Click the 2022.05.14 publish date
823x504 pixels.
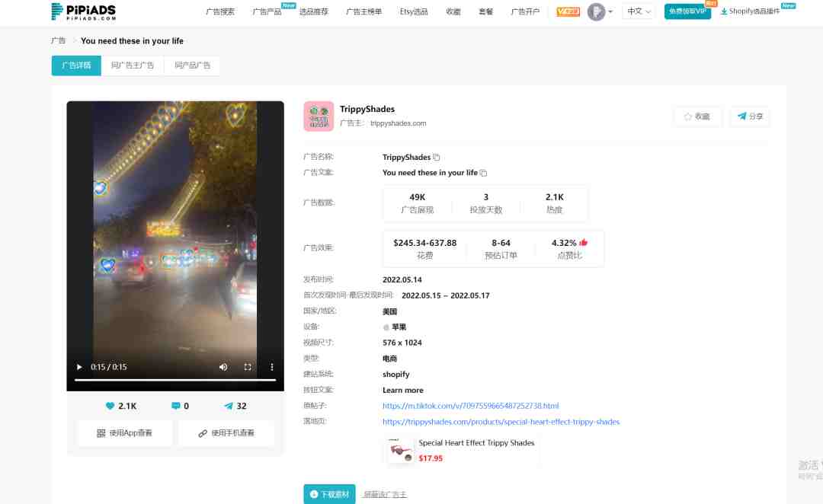point(402,280)
